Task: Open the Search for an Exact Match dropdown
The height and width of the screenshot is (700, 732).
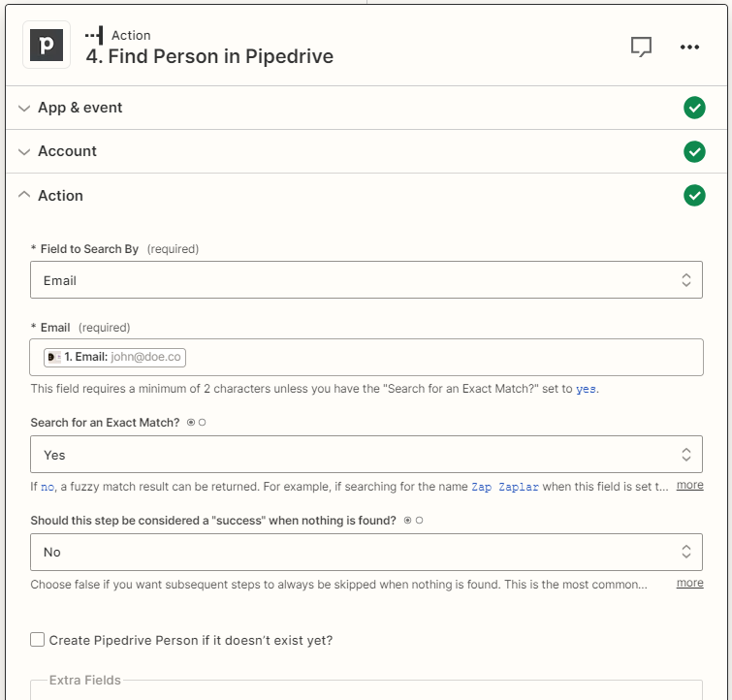Action: (366, 455)
